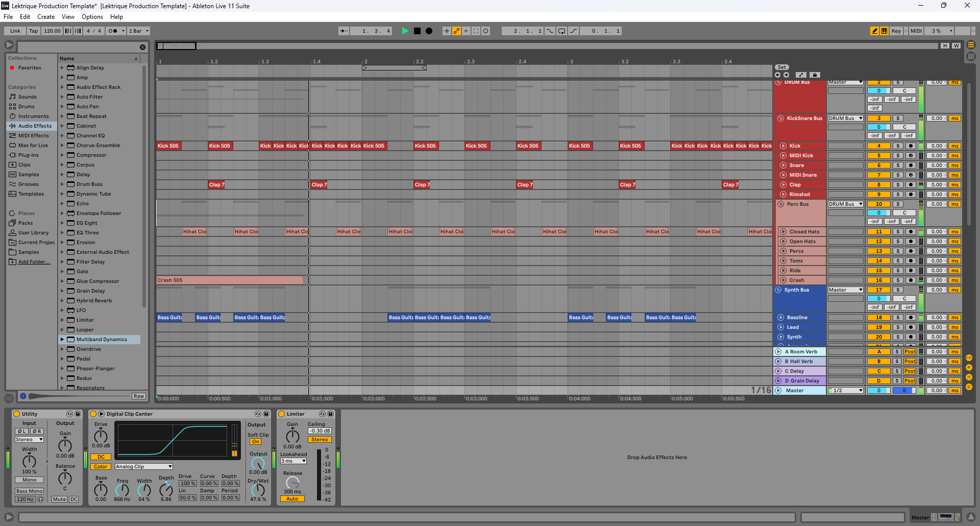The width and height of the screenshot is (980, 526).
Task: Enable Draw Mode with the pencil icon
Action: [x=874, y=31]
